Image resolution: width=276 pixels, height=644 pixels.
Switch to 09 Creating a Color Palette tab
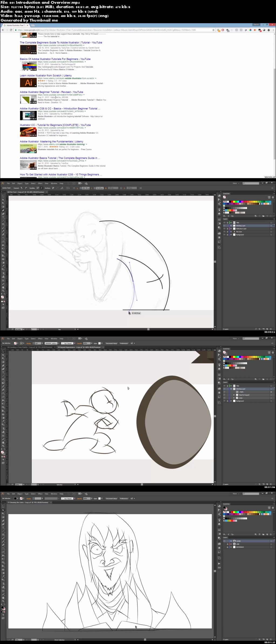tap(30, 347)
